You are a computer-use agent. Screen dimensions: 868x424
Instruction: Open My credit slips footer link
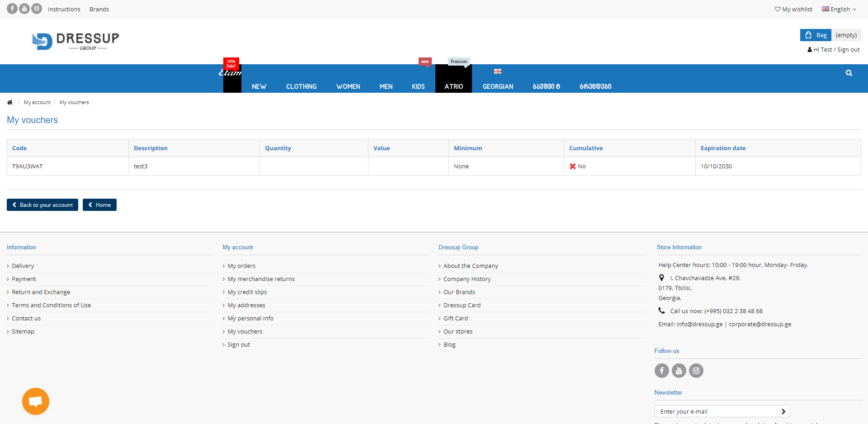[247, 292]
